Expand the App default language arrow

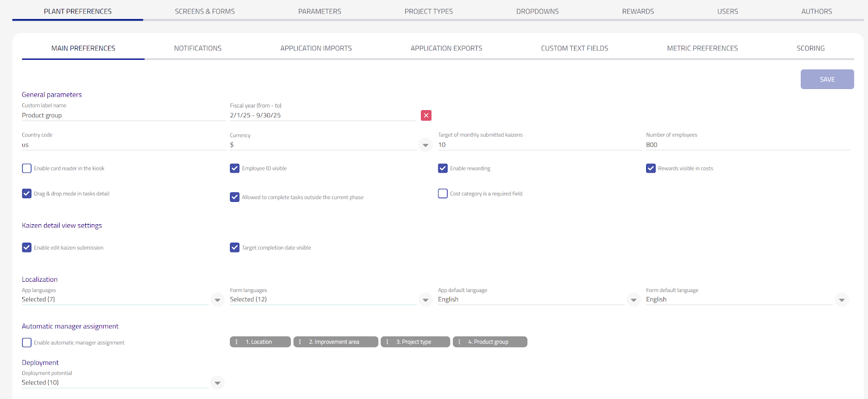633,300
